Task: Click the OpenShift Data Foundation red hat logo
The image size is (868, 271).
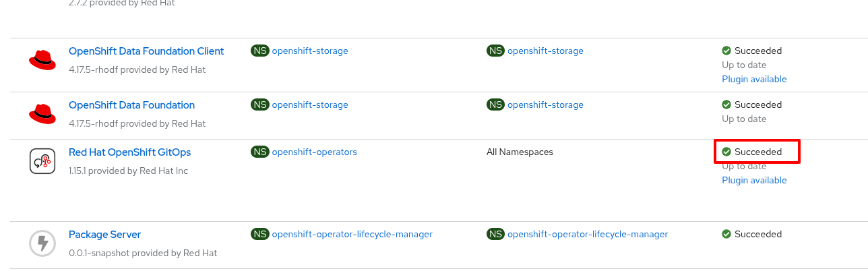Action: 42,113
